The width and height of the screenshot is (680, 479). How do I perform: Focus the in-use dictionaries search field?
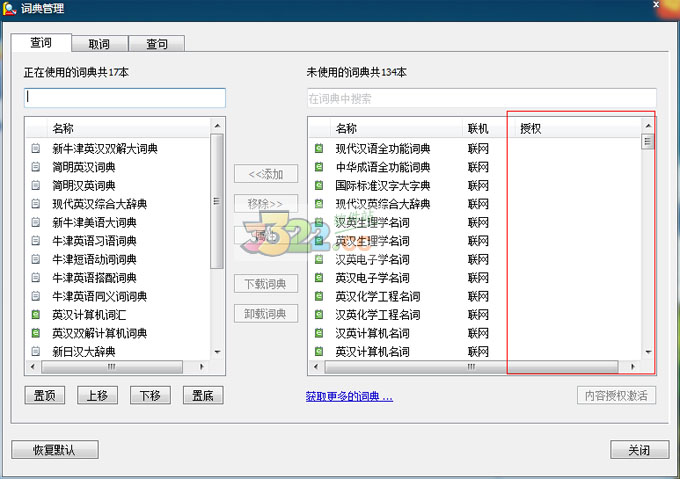(125, 98)
